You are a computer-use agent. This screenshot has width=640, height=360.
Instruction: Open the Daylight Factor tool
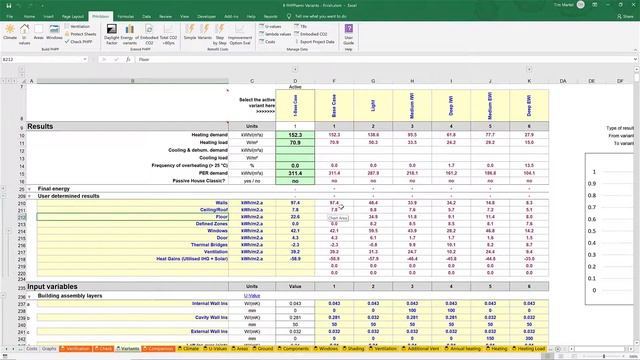(111, 34)
